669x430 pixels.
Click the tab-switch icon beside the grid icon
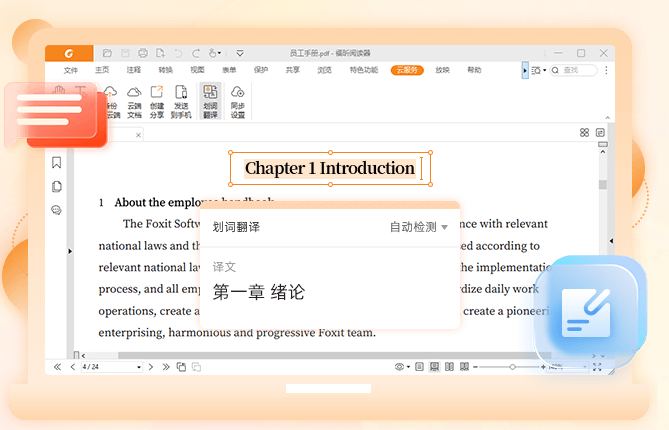coord(600,133)
